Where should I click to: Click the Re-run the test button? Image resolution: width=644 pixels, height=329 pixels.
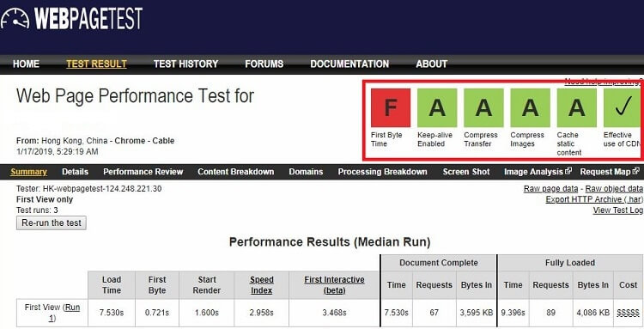click(52, 223)
